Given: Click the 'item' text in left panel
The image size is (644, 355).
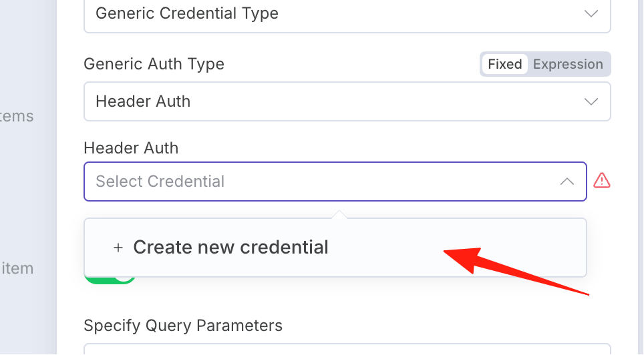Looking at the screenshot, I should [17, 268].
